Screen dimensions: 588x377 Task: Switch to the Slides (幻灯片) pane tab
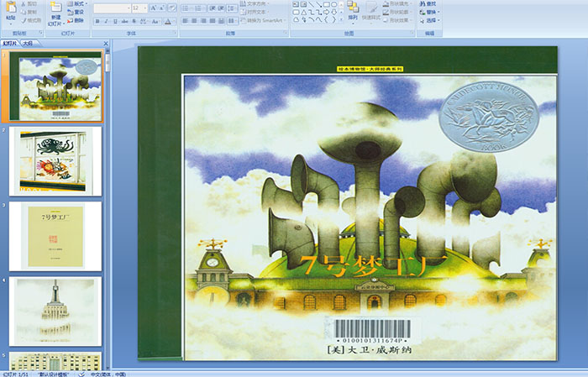point(10,44)
